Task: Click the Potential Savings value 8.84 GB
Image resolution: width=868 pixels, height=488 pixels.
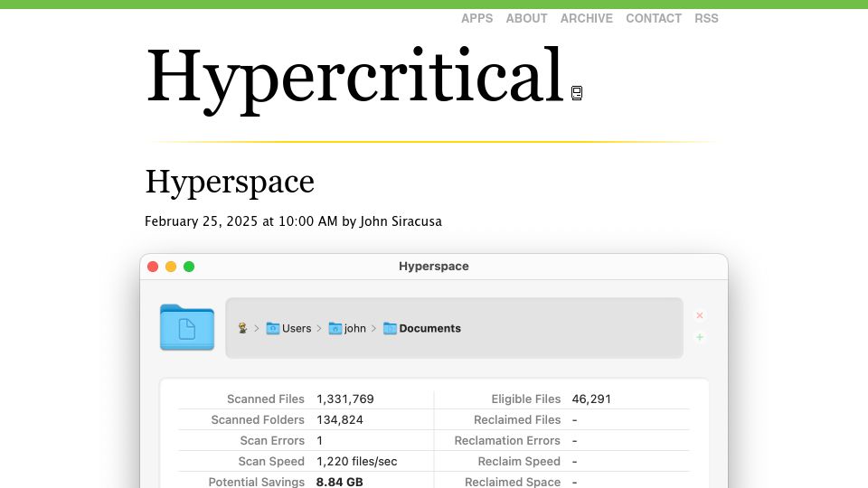Action: coord(339,482)
